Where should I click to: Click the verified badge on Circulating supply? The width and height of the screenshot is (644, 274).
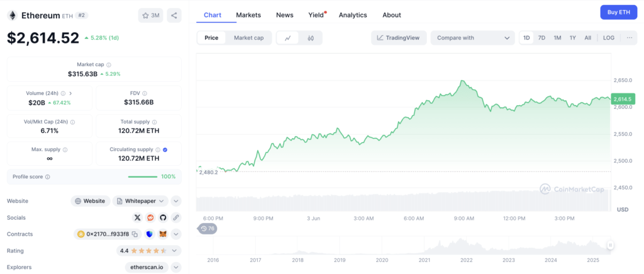[x=165, y=150]
